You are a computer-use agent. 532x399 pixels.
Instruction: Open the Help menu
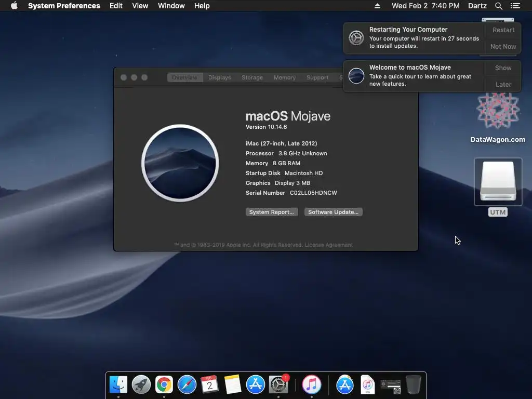pos(202,6)
